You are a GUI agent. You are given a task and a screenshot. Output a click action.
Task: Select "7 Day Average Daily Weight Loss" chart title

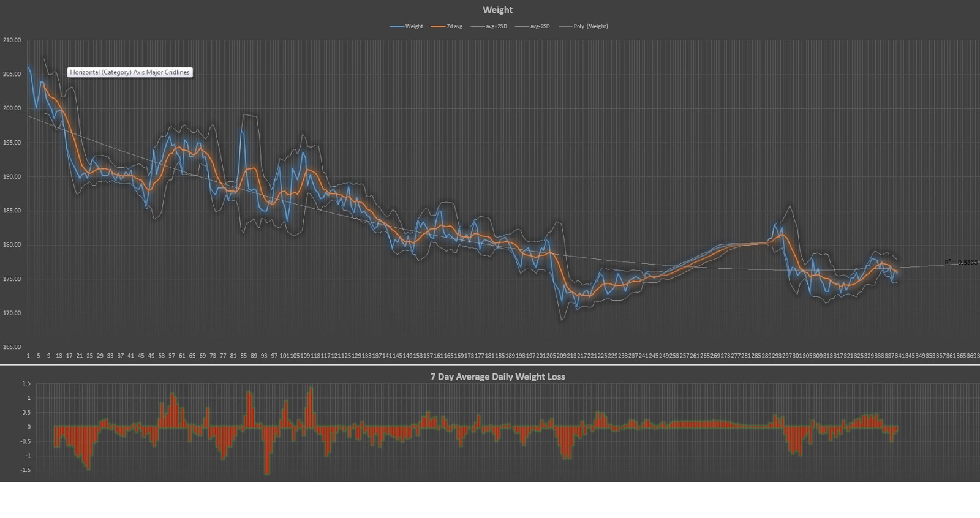[497, 377]
